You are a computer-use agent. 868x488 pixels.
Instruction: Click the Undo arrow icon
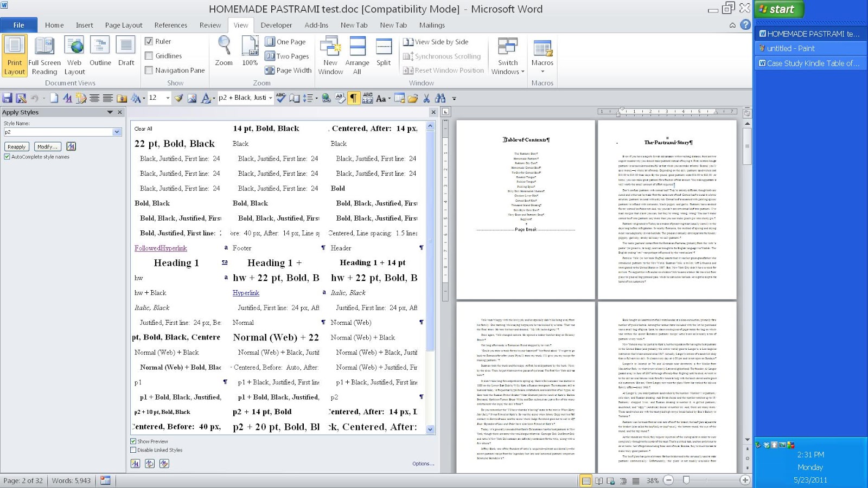coord(34,98)
